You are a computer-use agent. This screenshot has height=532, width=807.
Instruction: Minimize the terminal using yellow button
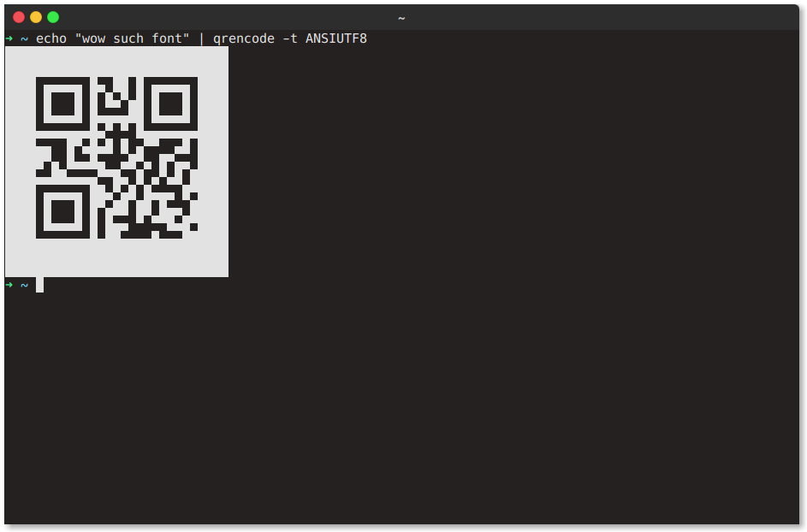coord(36,17)
